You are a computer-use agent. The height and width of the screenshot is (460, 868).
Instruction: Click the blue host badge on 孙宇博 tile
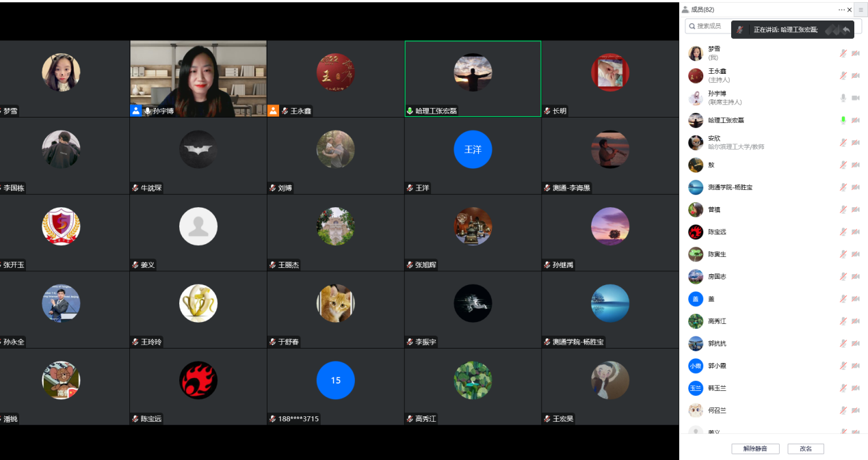point(136,111)
